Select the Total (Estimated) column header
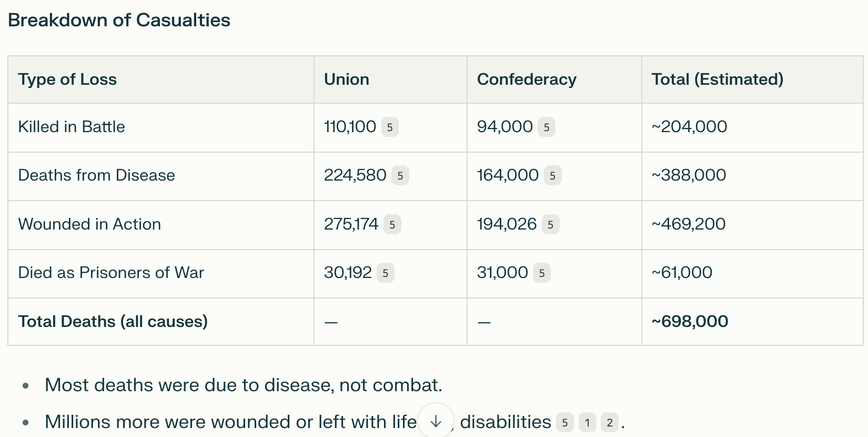Viewport: 868px width, 437px height. click(x=718, y=80)
